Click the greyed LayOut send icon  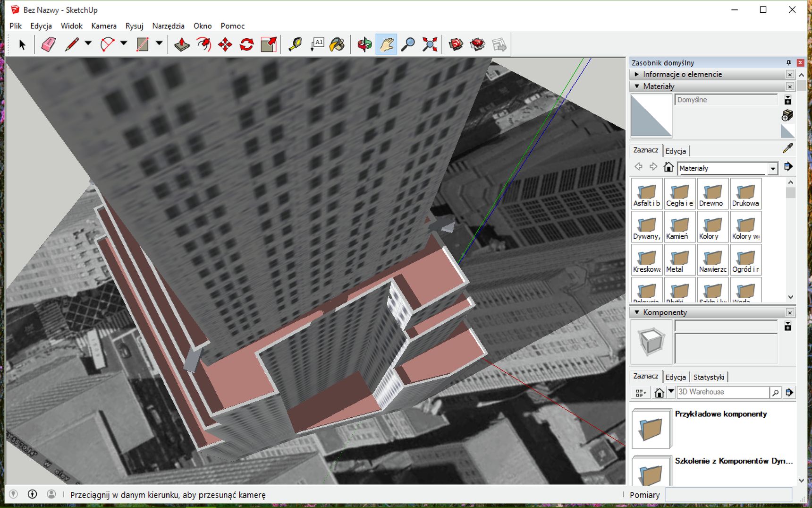point(499,44)
